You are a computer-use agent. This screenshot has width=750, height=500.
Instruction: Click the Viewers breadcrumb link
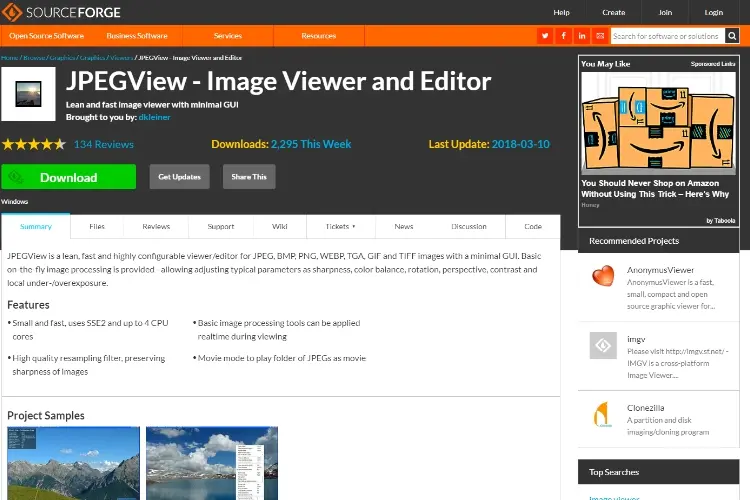coord(121,58)
